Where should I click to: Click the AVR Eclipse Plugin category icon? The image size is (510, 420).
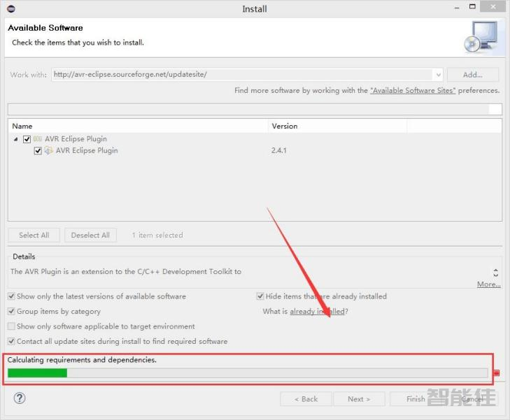pyautogui.click(x=38, y=139)
